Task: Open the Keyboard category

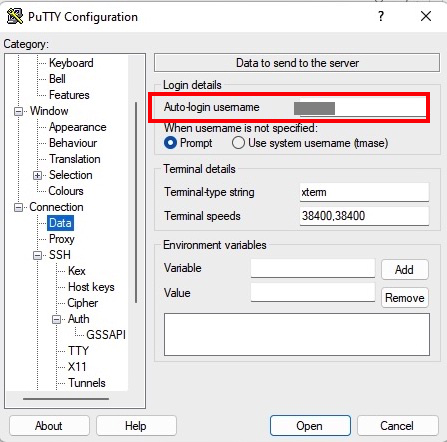Action: tap(71, 63)
